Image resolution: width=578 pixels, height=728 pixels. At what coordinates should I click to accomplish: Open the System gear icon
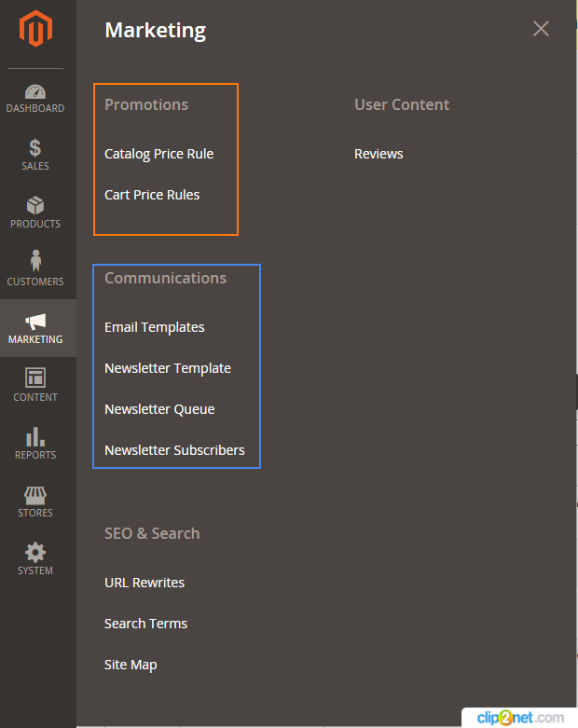(x=35, y=553)
